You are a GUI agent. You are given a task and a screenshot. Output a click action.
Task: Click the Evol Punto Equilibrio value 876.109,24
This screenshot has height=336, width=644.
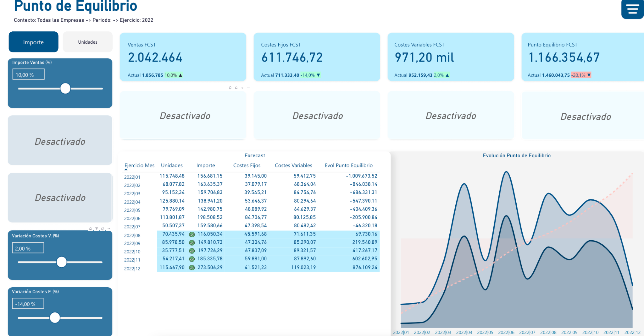(365, 268)
